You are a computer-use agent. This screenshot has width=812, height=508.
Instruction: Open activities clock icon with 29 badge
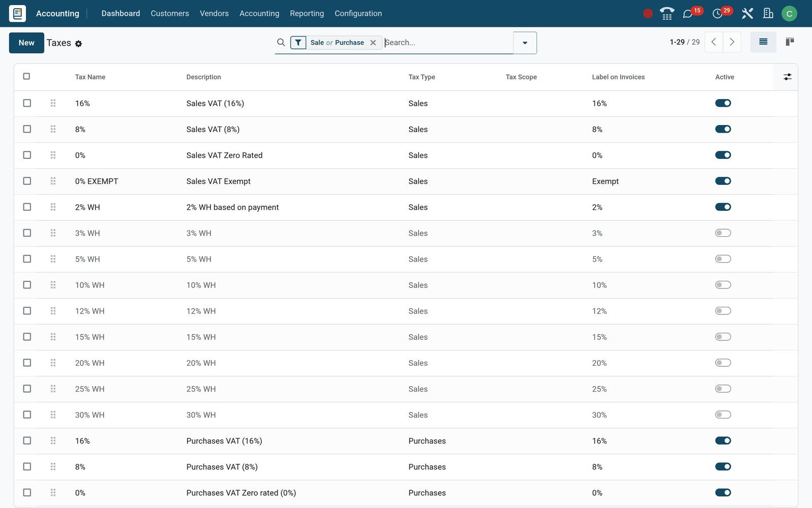click(x=718, y=14)
